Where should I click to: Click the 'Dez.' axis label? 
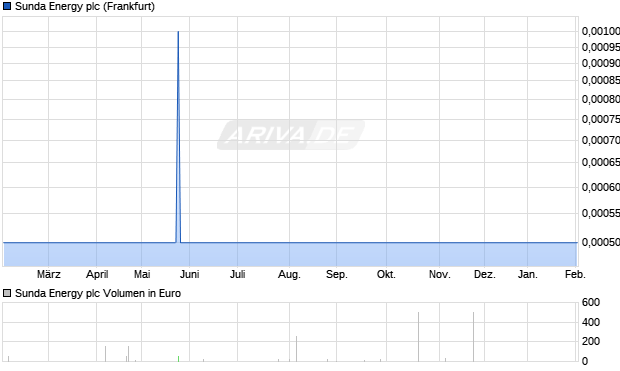pyautogui.click(x=485, y=274)
